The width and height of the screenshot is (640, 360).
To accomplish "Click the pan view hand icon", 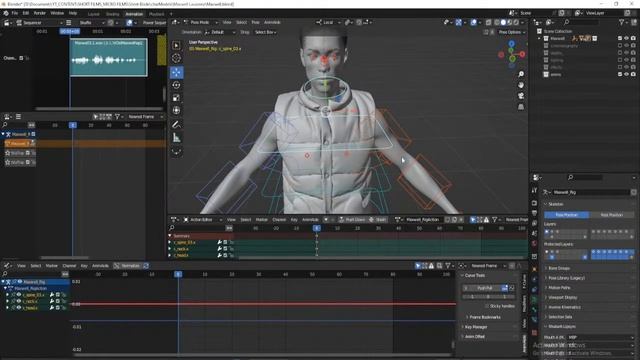I will click(521, 85).
